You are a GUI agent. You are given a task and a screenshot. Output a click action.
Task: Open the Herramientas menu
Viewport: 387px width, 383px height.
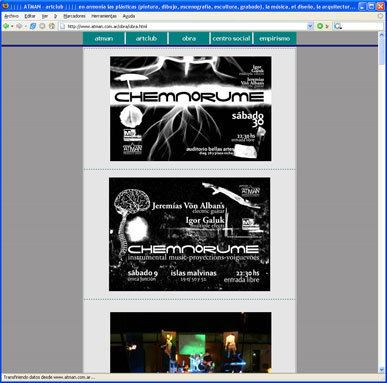pos(104,16)
